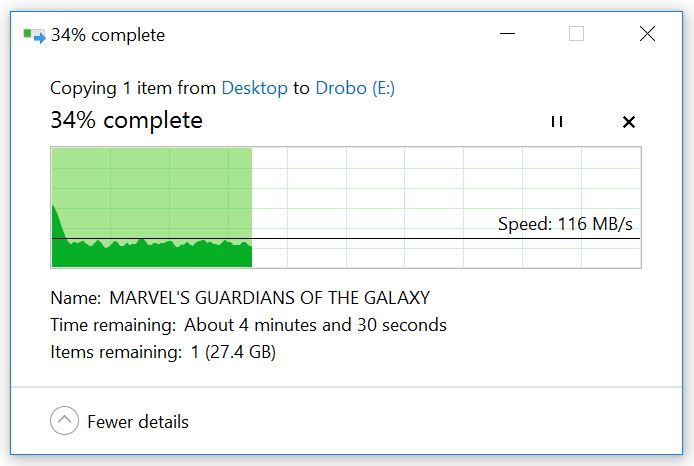
Task: Click the greyed-out maximize button
Action: coord(576,35)
